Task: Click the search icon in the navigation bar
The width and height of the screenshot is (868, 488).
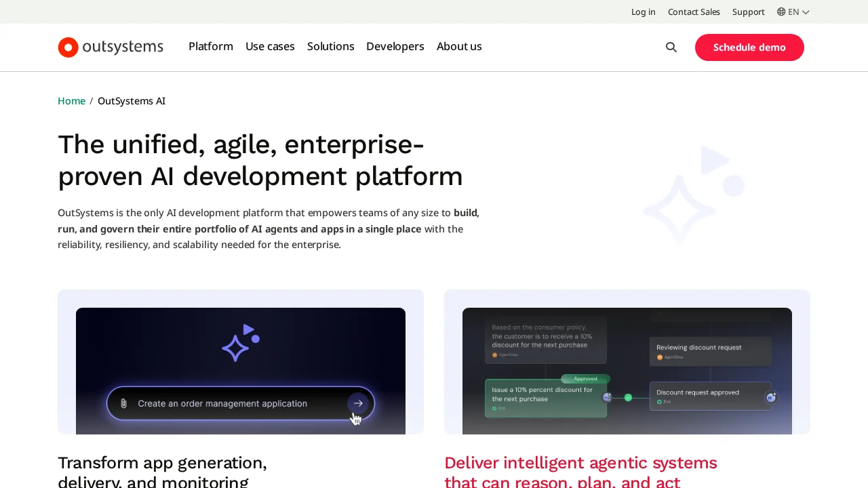Action: (671, 47)
